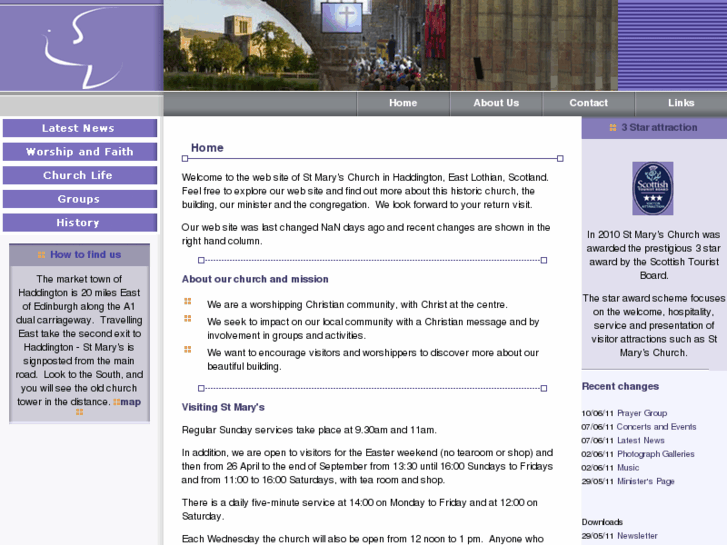
Task: Select the Worship and Faith menu button
Action: [x=80, y=152]
